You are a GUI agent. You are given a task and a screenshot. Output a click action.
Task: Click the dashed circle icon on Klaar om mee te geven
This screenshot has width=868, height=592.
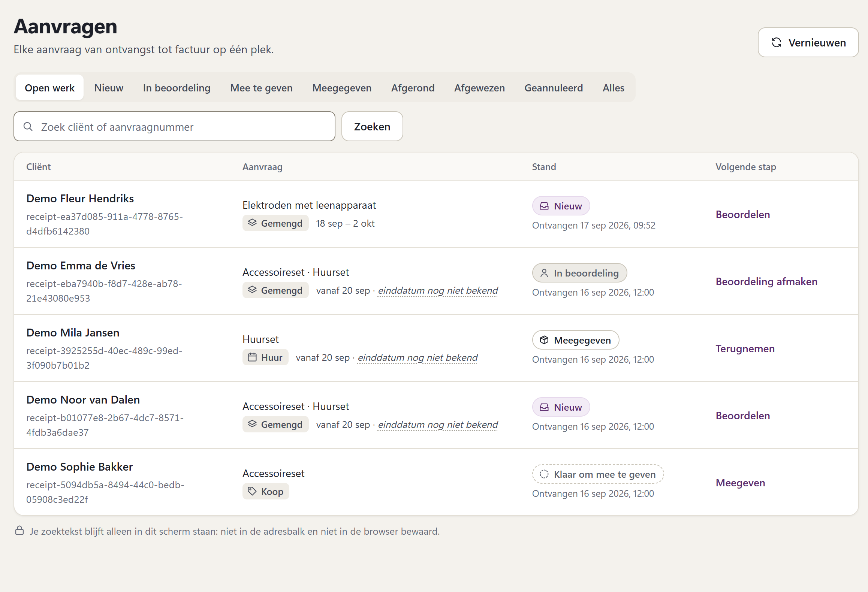[x=544, y=474]
